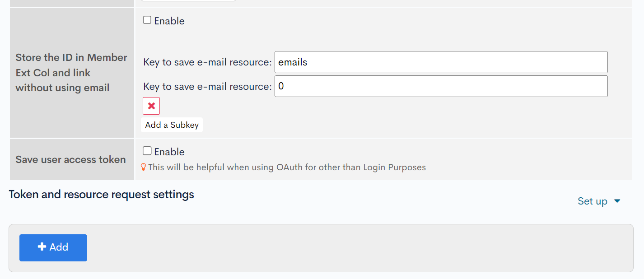Click the red X remove subkey icon
Image resolution: width=644 pixels, height=279 pixels.
[151, 106]
